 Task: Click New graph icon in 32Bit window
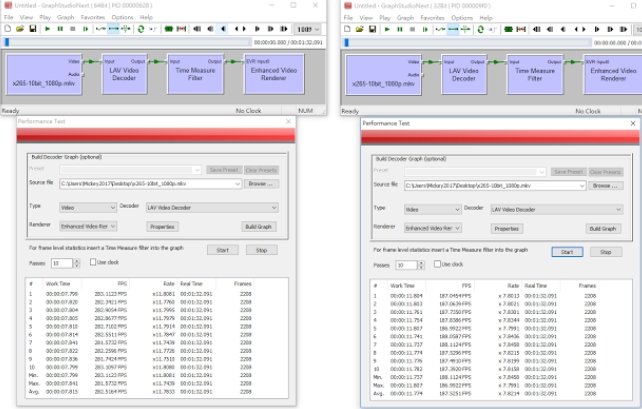pos(347,29)
